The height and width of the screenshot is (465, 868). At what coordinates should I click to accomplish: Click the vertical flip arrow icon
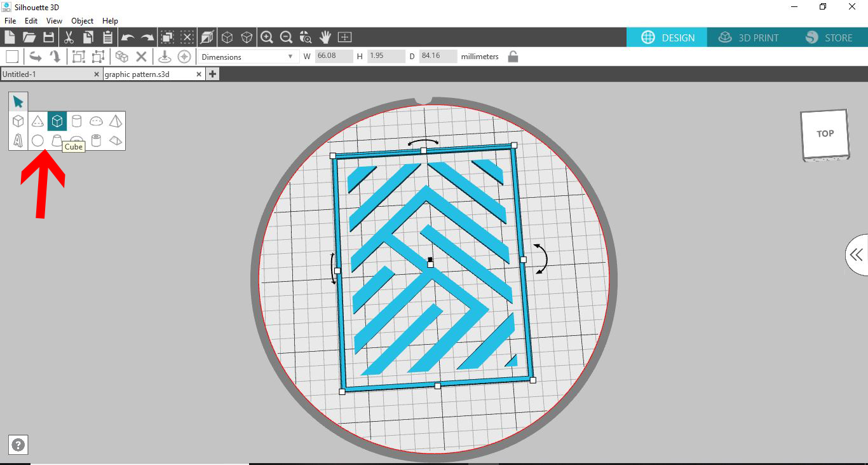[55, 57]
